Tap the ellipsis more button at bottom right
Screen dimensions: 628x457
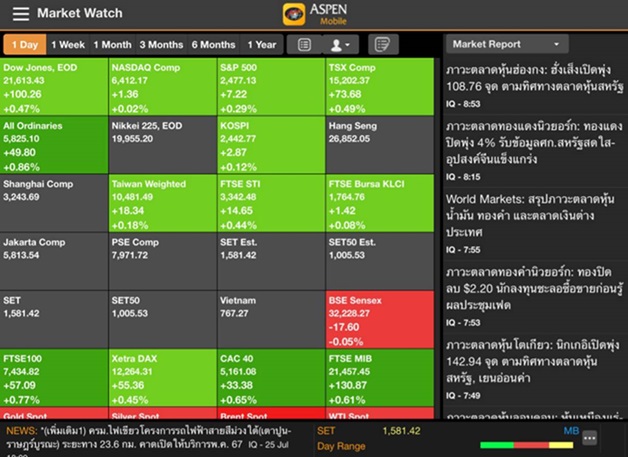(590, 438)
